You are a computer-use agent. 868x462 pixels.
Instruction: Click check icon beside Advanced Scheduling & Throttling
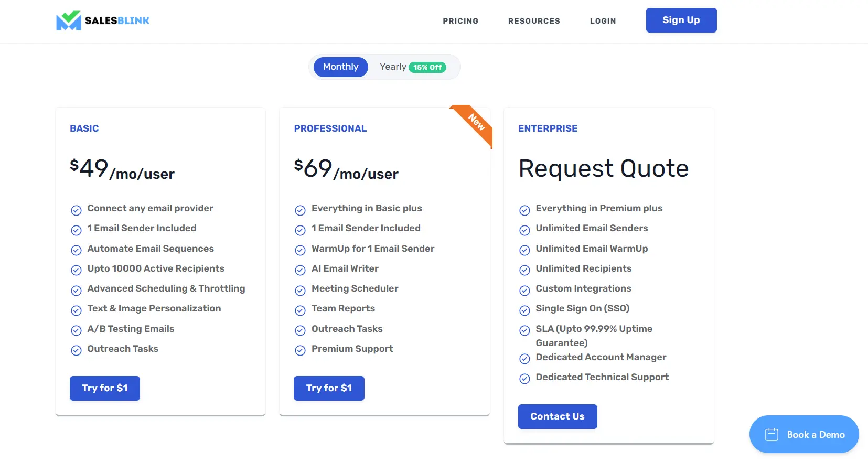point(76,291)
